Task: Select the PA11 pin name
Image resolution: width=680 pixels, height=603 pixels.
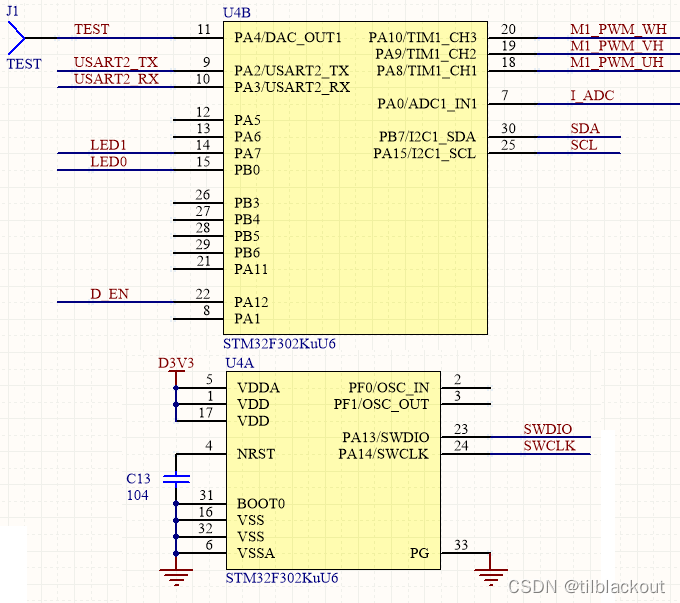Action: (x=251, y=269)
